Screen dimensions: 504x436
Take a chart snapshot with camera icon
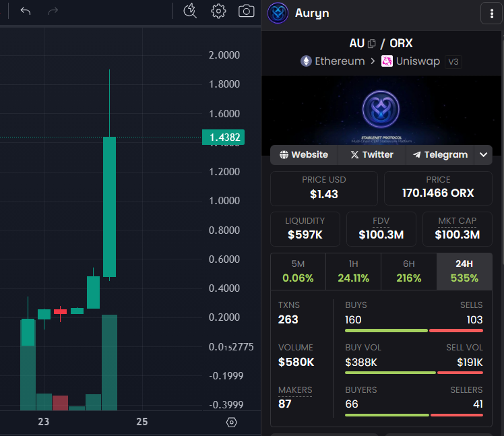(246, 11)
